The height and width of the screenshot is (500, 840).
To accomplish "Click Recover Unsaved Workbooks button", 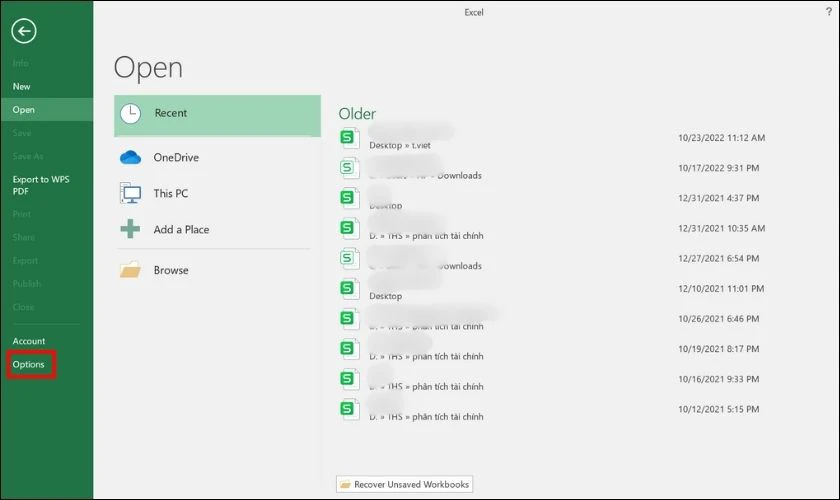I will [404, 484].
